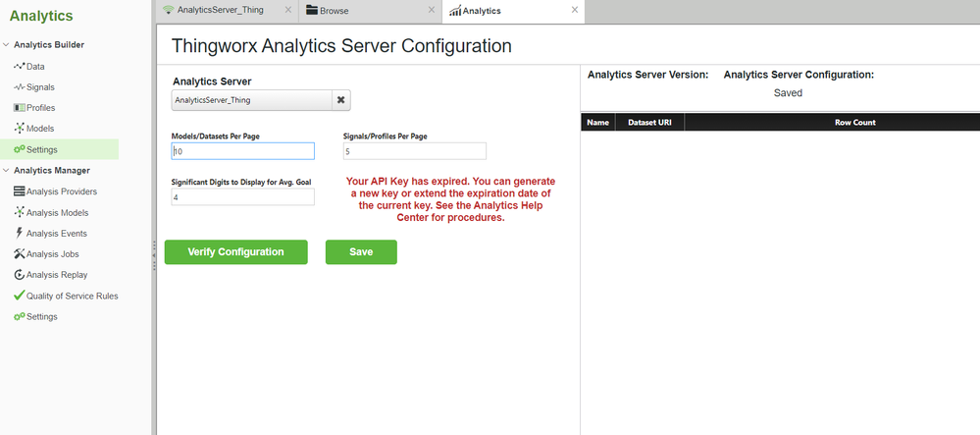Screen dimensions: 980x435
Task: Click the Analytics tab chart icon
Action: [455, 11]
